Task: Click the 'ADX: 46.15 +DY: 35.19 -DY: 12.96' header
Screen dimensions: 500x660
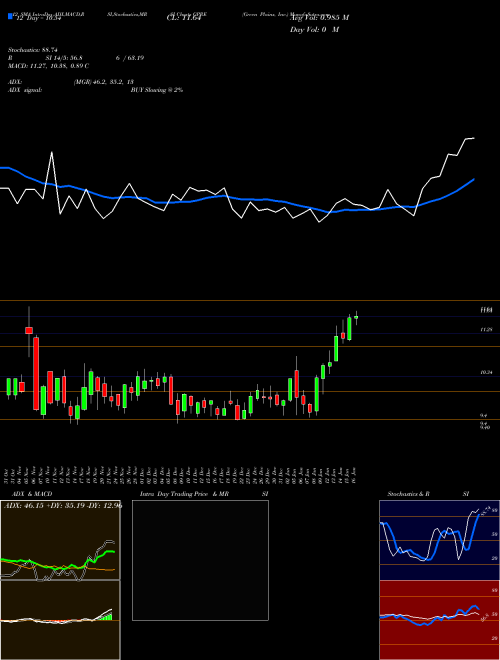Action: pos(63,506)
